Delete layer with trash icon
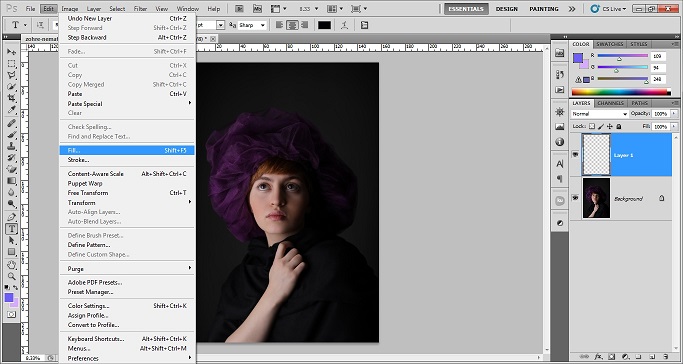The width and height of the screenshot is (683, 364). click(x=666, y=357)
